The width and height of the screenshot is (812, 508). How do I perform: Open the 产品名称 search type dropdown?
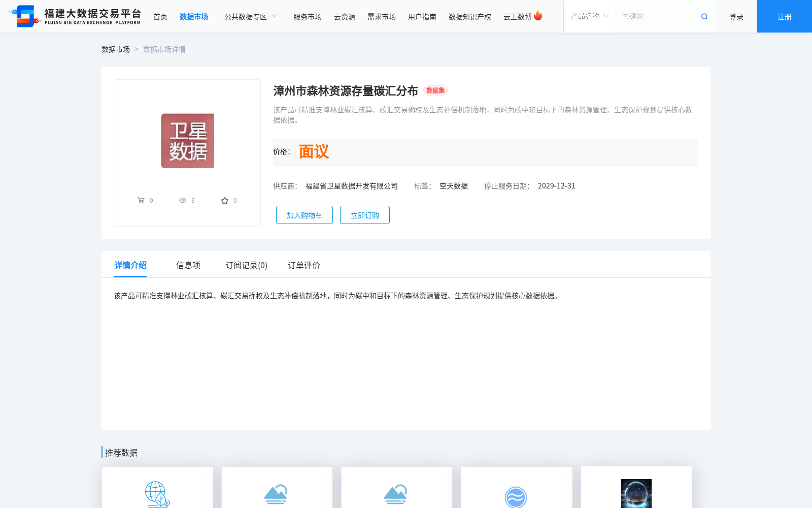589,16
